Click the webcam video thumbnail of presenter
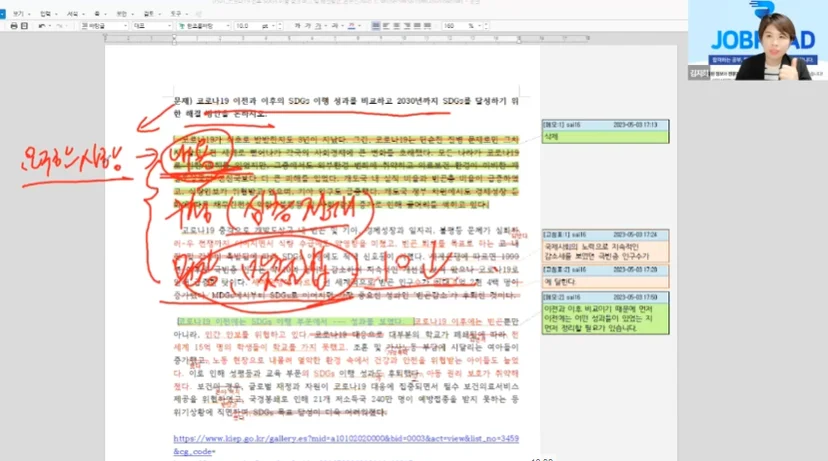828x461 pixels. coord(758,40)
